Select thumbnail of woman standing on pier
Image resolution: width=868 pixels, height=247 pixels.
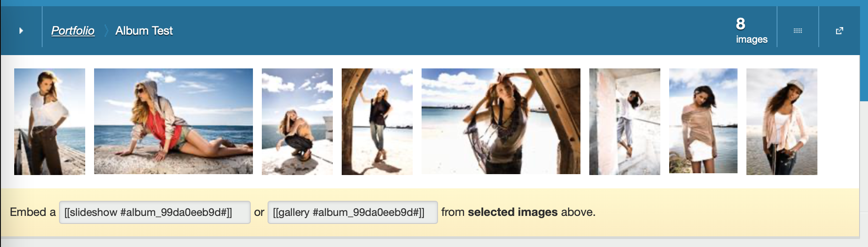[50, 121]
